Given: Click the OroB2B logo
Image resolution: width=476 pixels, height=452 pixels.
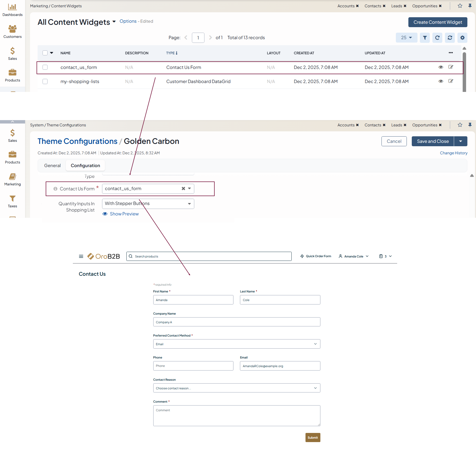Looking at the screenshot, I should tap(104, 256).
